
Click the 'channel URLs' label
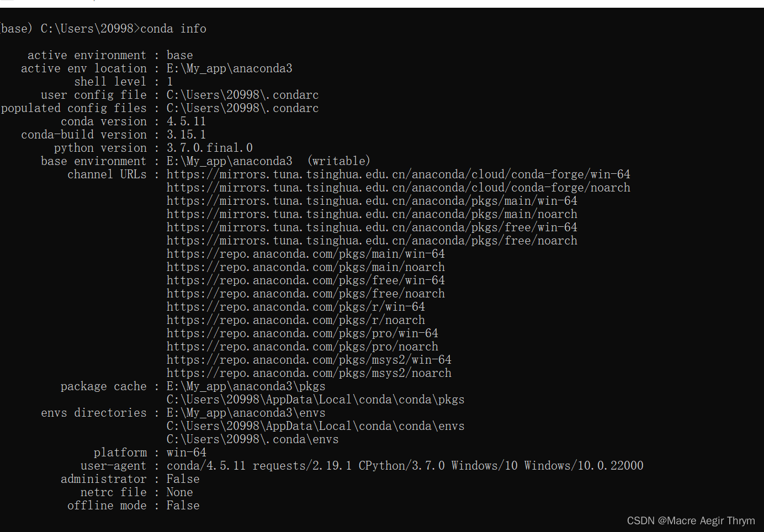(107, 174)
